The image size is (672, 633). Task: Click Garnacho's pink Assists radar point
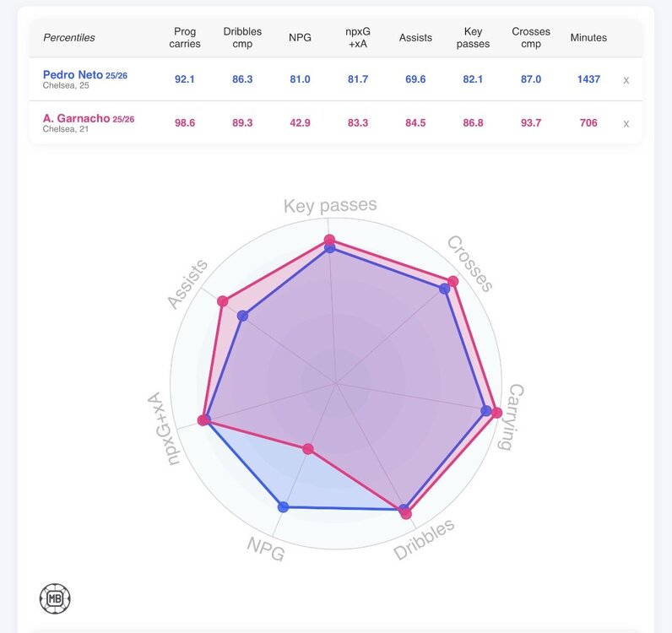coord(222,301)
